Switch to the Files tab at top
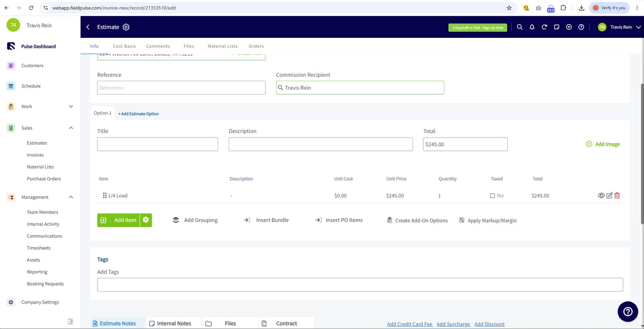Image resolution: width=644 pixels, height=329 pixels. (x=189, y=46)
